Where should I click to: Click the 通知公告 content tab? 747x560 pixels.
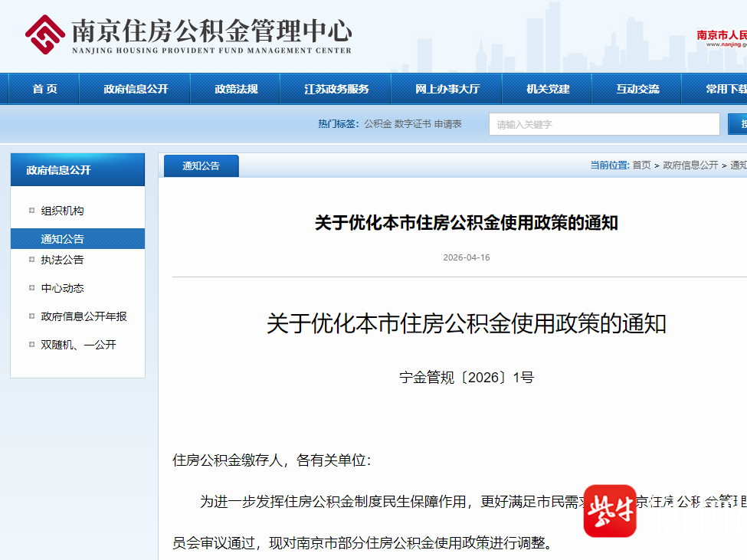coord(201,165)
